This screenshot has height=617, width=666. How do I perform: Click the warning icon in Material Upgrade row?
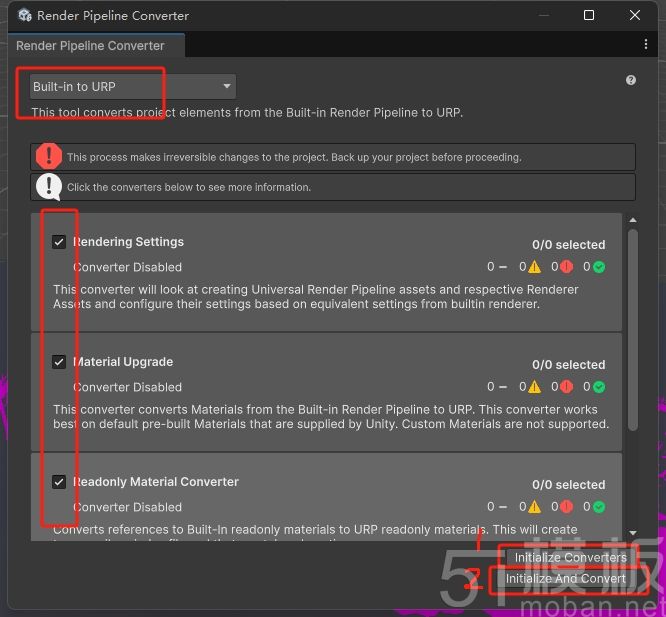(x=534, y=387)
